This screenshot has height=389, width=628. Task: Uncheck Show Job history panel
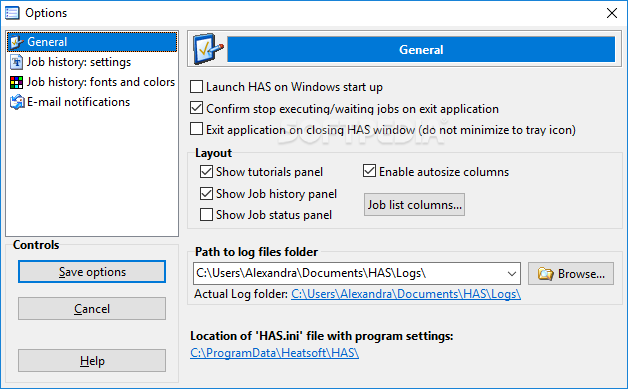point(206,193)
